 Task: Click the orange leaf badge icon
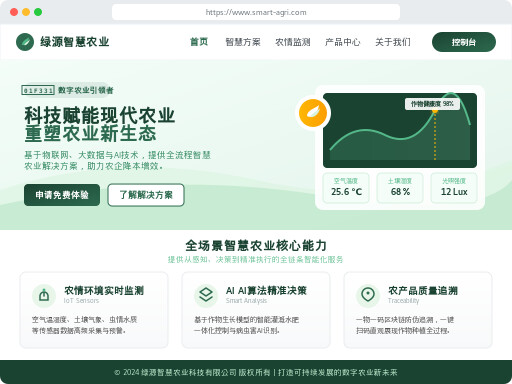[x=313, y=113]
